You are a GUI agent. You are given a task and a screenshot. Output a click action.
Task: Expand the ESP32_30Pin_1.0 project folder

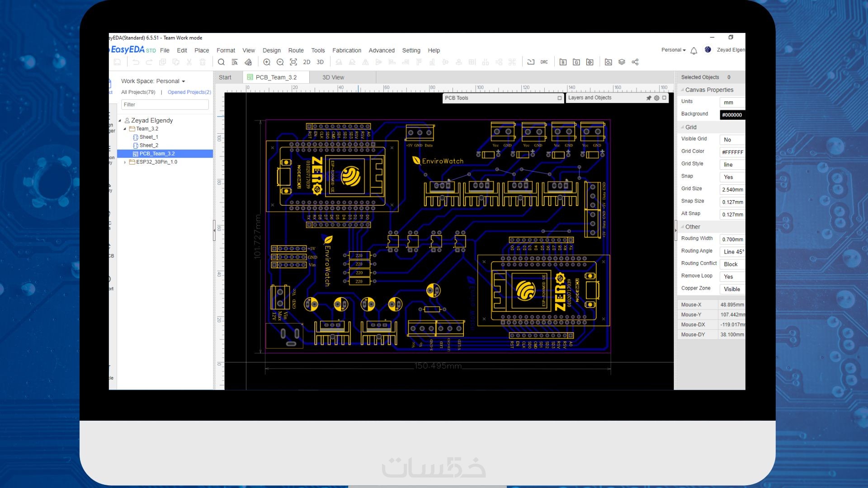[x=125, y=162]
